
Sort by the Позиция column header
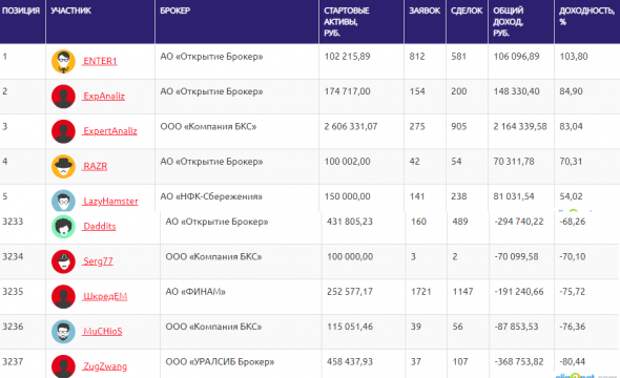point(21,11)
